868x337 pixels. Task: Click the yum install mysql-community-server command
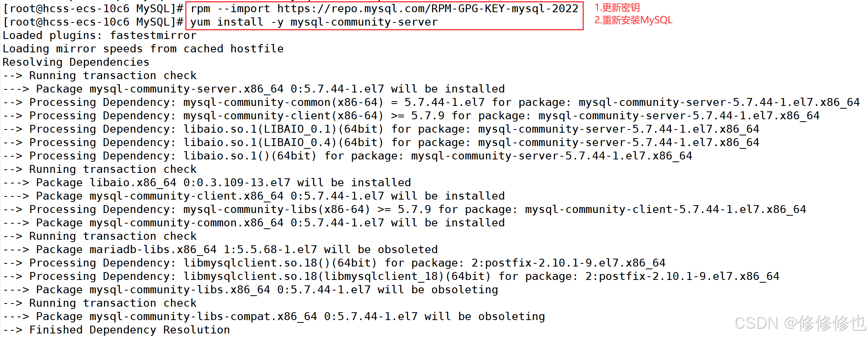pyautogui.click(x=314, y=22)
